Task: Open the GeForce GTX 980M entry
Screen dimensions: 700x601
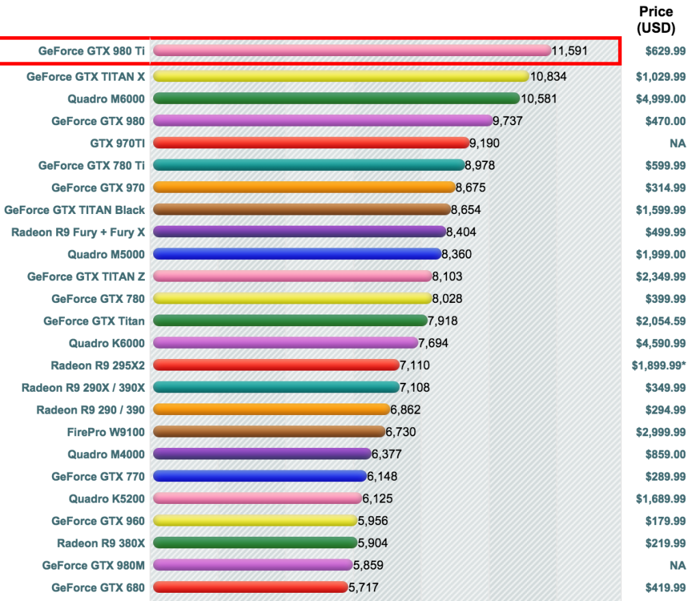Action: pos(93,565)
